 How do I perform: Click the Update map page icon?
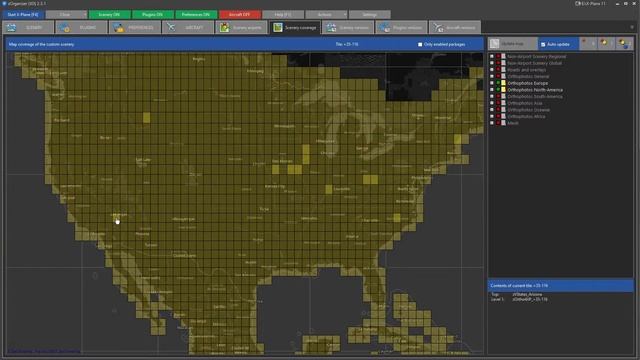click(x=495, y=43)
